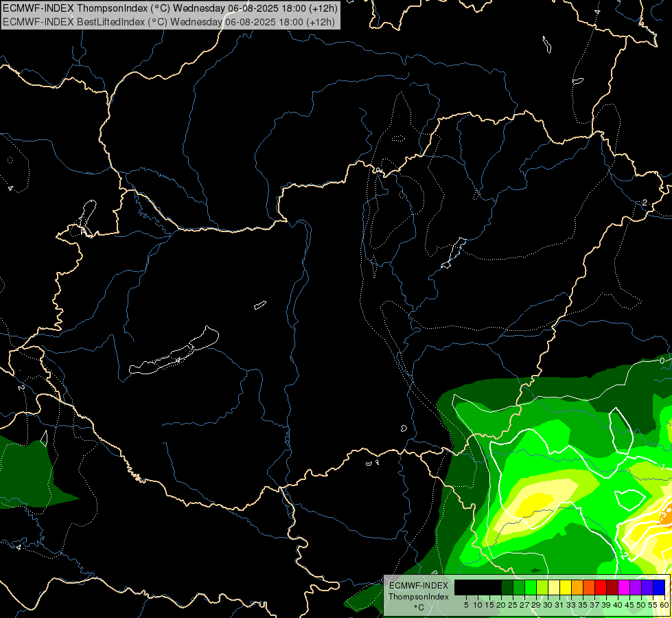
Task: Select the indigo 50–55 legend swatch
Action: [647, 587]
